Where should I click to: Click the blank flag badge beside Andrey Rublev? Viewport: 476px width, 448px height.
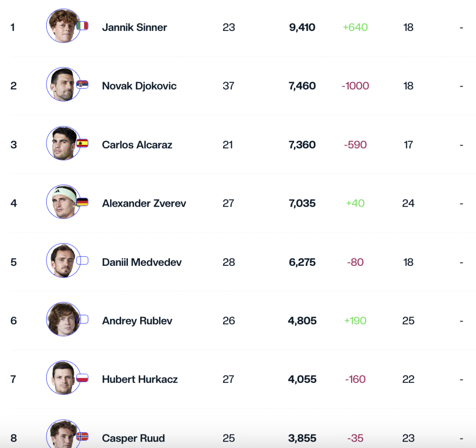pyautogui.click(x=82, y=319)
